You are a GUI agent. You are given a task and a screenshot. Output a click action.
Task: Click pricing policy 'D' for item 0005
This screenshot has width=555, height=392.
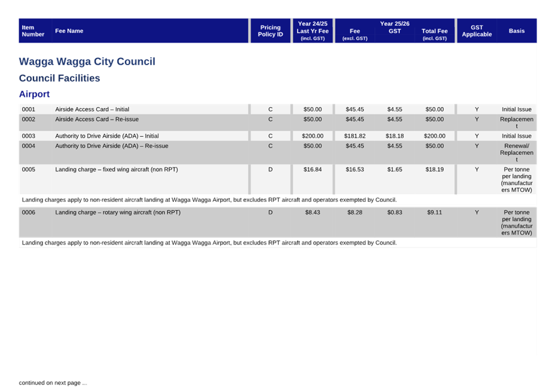click(270, 170)
